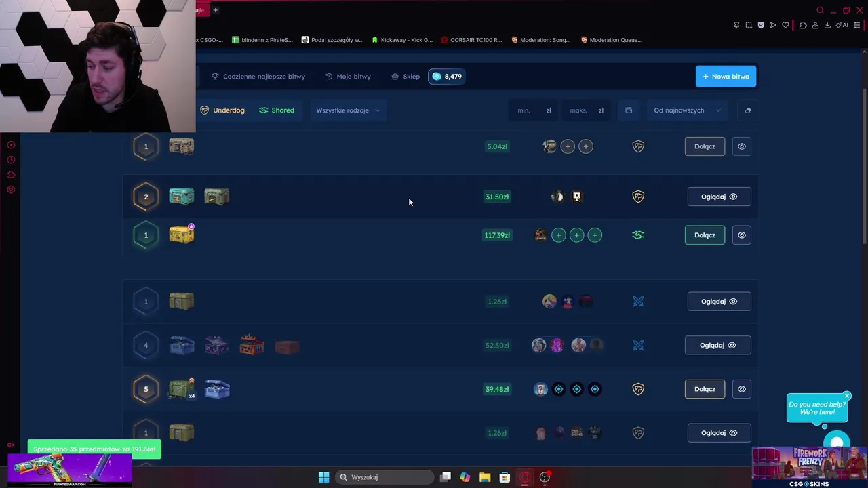Toggle the Shared filter
The height and width of the screenshot is (488, 868).
[277, 110]
